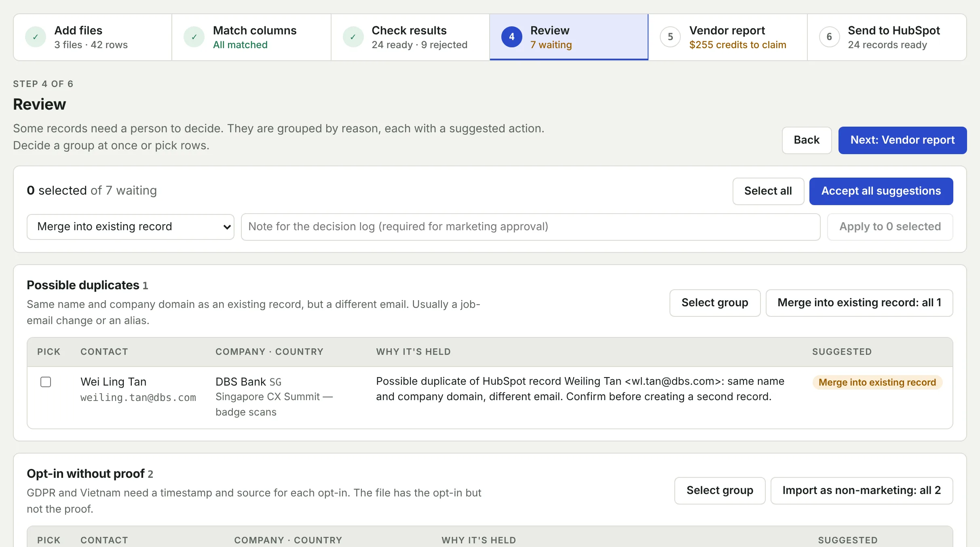This screenshot has width=980, height=547.
Task: Click Select all button
Action: click(768, 191)
